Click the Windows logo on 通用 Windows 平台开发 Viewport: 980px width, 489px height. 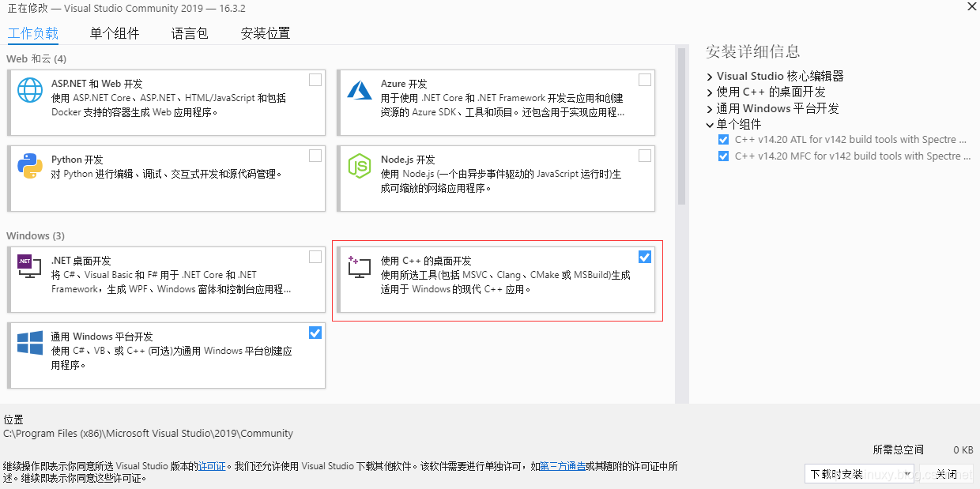point(29,344)
